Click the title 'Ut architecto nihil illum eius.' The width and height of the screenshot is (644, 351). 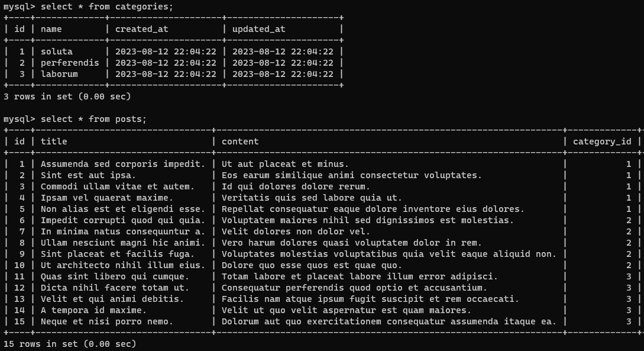(123, 266)
